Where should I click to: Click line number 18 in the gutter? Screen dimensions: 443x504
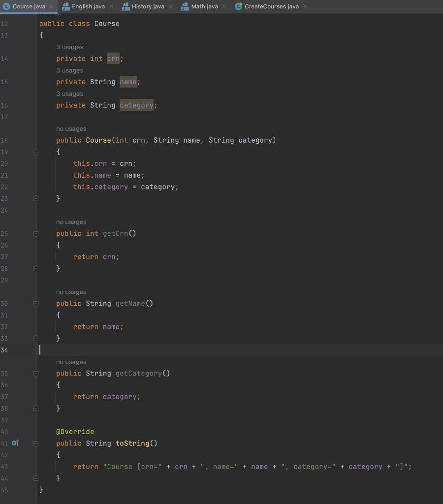(4, 140)
